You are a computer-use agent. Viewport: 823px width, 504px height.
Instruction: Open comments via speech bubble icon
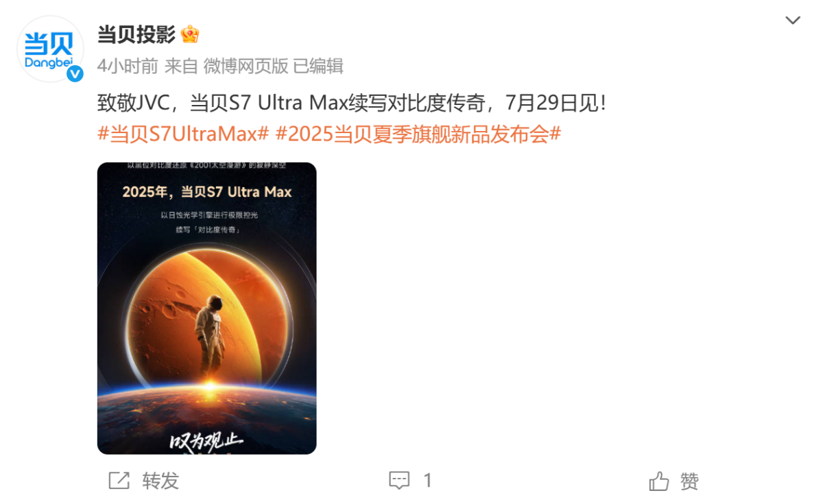[399, 481]
